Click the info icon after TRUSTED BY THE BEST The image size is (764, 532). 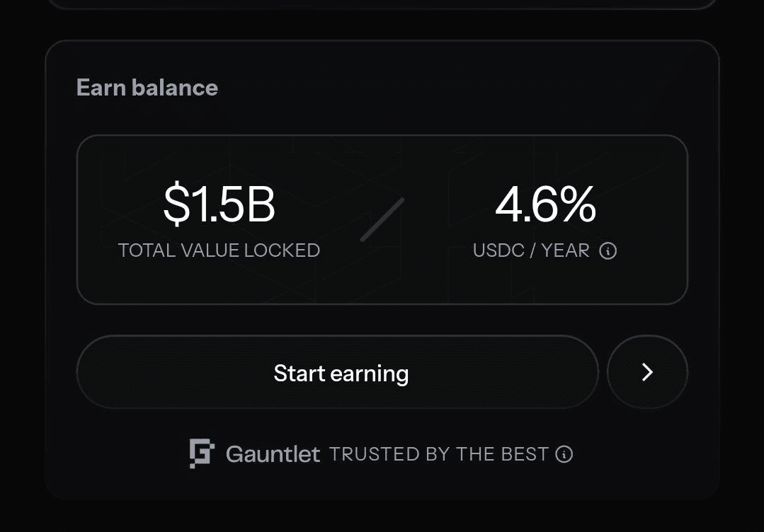564,454
